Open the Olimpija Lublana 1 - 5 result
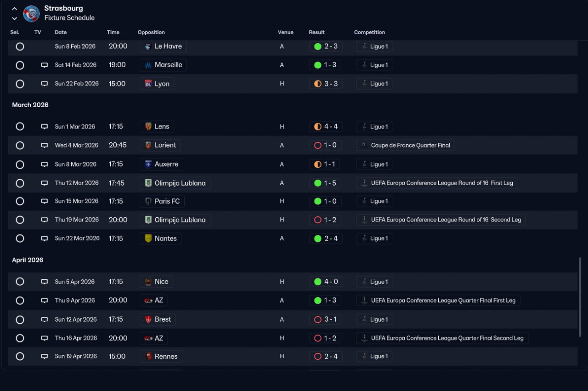588x391 pixels. pyautogui.click(x=326, y=183)
